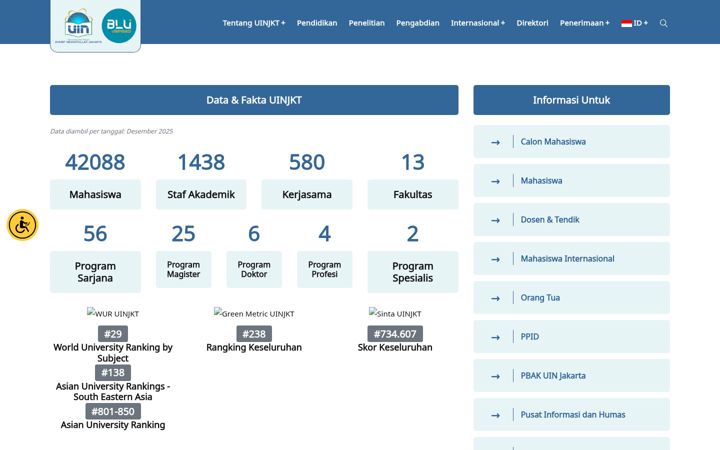The height and width of the screenshot is (450, 720).
Task: Click World University Ranking by Subject text
Action: click(x=113, y=353)
